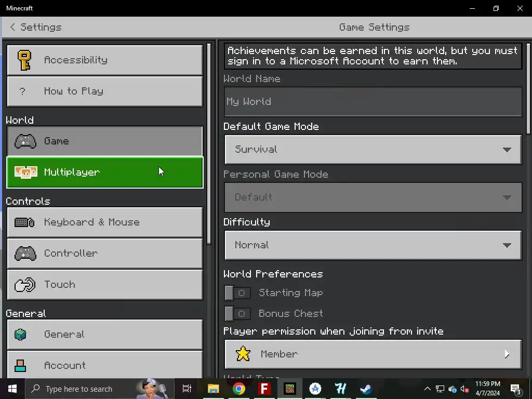Click the Account character icon

pos(20,366)
